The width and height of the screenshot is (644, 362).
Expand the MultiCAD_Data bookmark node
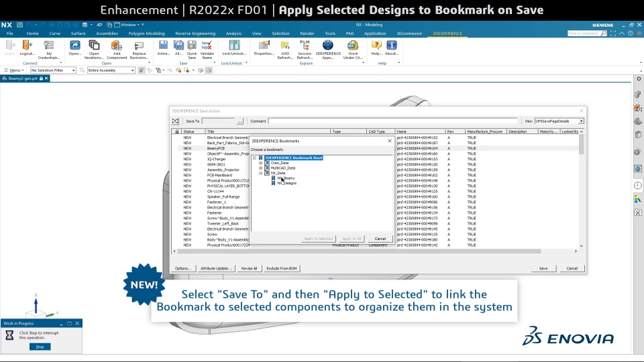[260, 168]
